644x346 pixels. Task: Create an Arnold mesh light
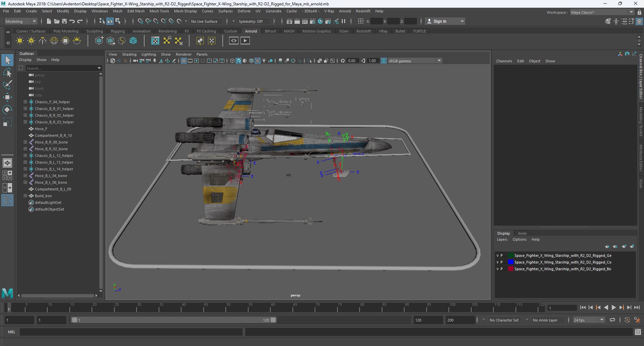pos(31,41)
